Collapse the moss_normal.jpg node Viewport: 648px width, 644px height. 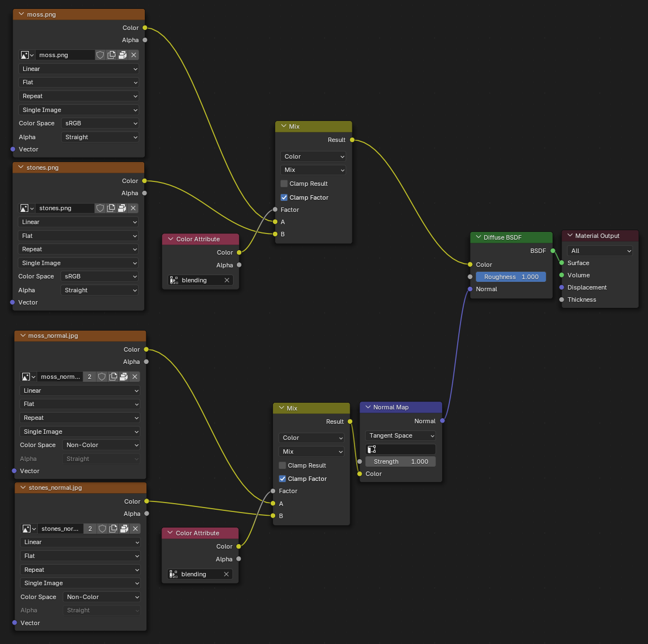(23, 336)
